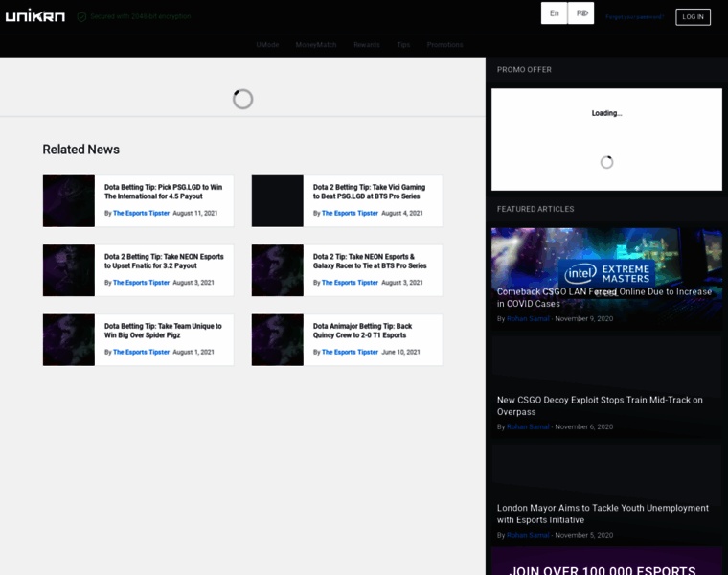The height and width of the screenshot is (575, 728).
Task: Open the UMode menu item
Action: click(x=267, y=45)
